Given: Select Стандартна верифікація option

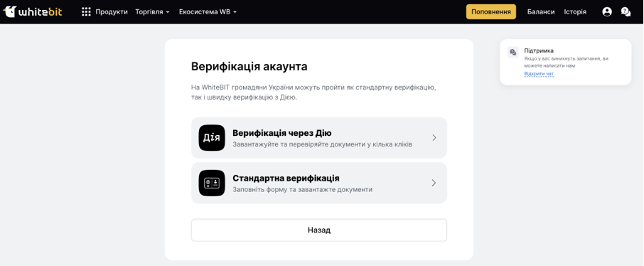Looking at the screenshot, I should [x=319, y=183].
